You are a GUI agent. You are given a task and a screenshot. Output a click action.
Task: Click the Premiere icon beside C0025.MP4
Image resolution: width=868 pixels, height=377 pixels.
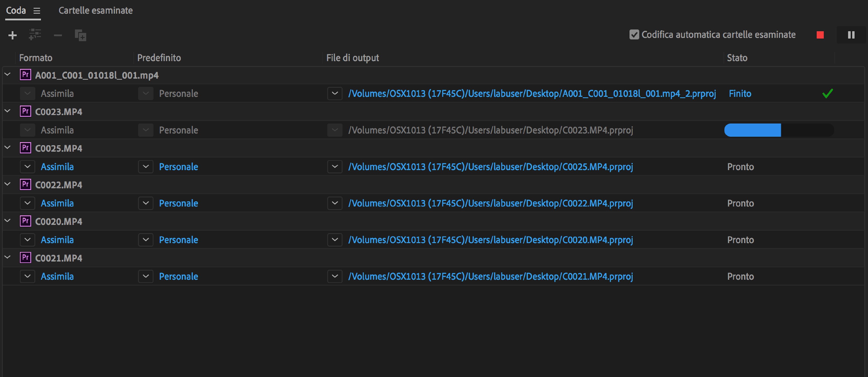pos(26,148)
